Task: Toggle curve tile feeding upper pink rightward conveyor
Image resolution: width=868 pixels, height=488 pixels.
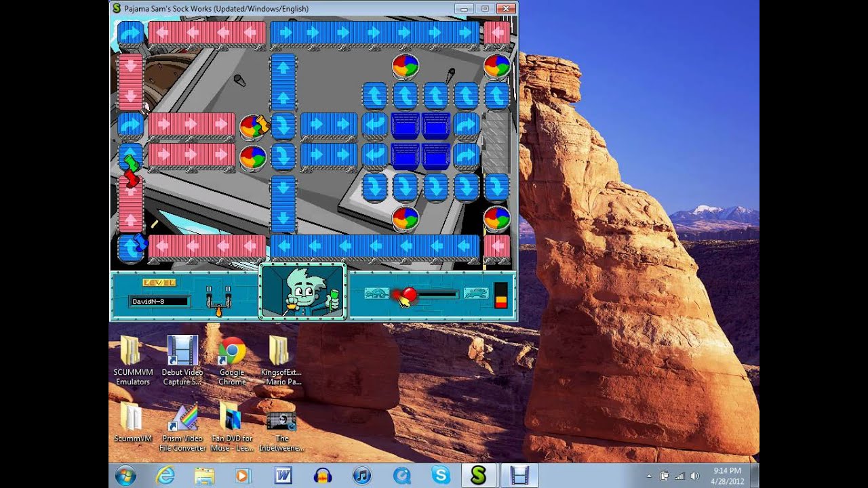Action: tap(131, 126)
